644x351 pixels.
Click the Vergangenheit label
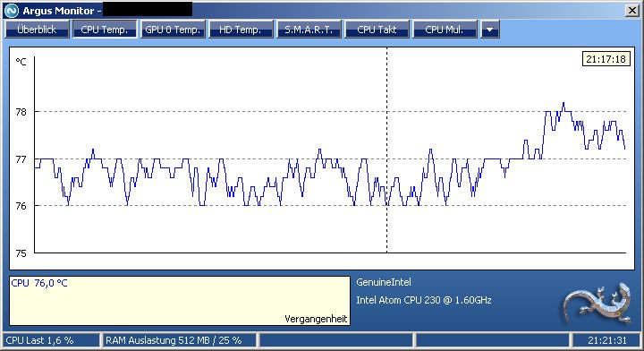(316, 319)
